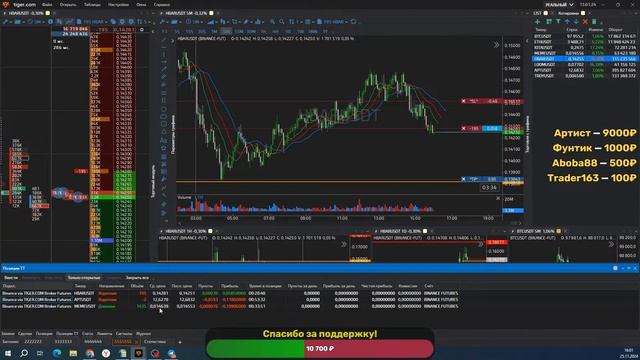Toggle link color square on HBARUSDT 5M chart tab

[x=211, y=13]
